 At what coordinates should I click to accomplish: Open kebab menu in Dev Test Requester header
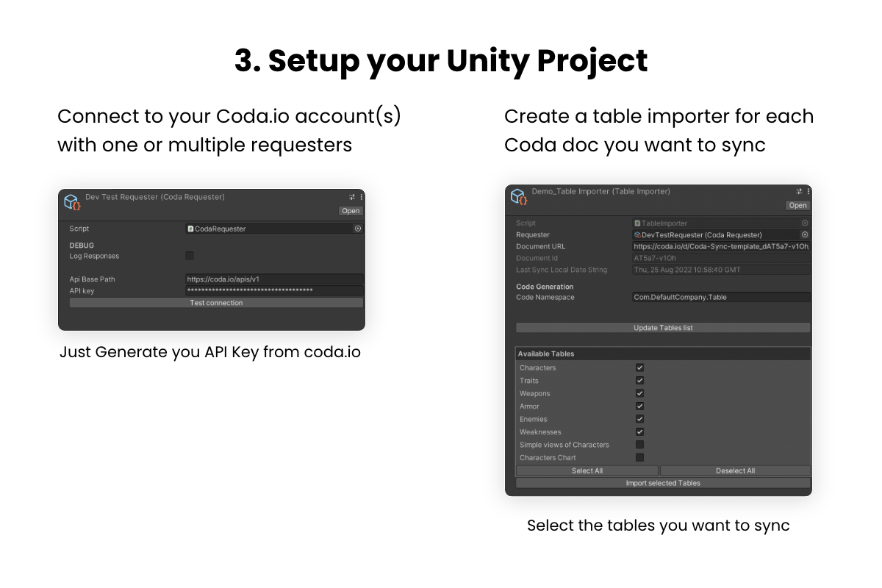[361, 197]
